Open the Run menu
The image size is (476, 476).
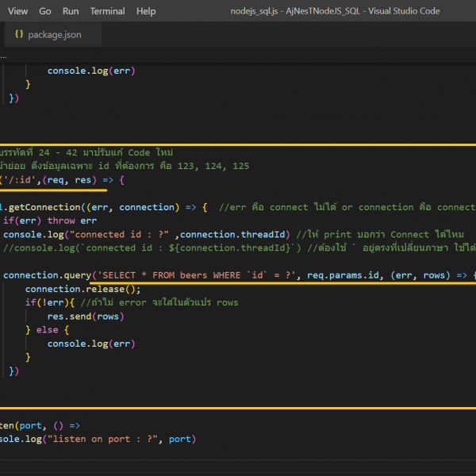coord(71,11)
